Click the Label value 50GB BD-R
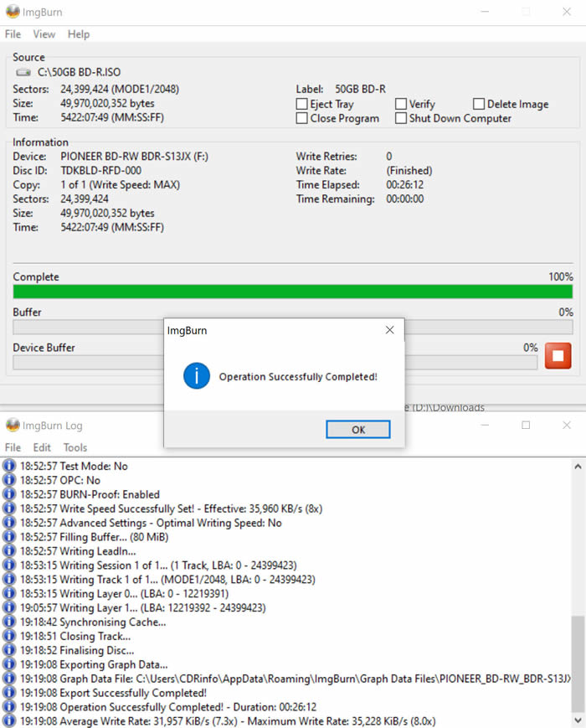 pyautogui.click(x=361, y=89)
